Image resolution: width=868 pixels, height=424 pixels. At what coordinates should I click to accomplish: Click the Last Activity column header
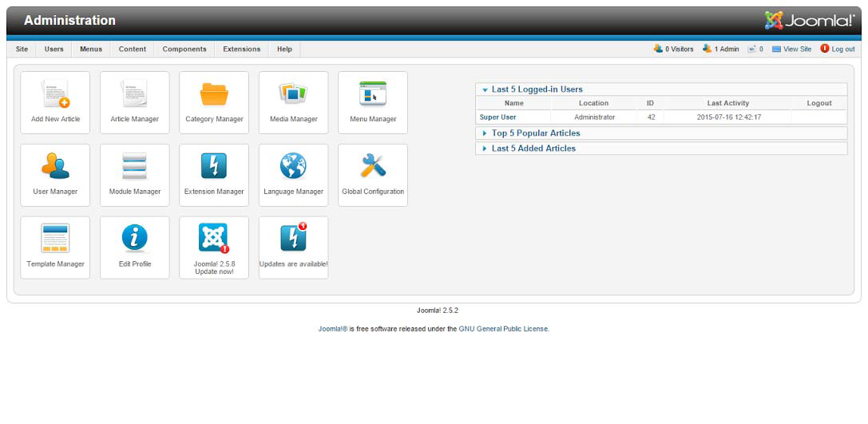pyautogui.click(x=728, y=103)
